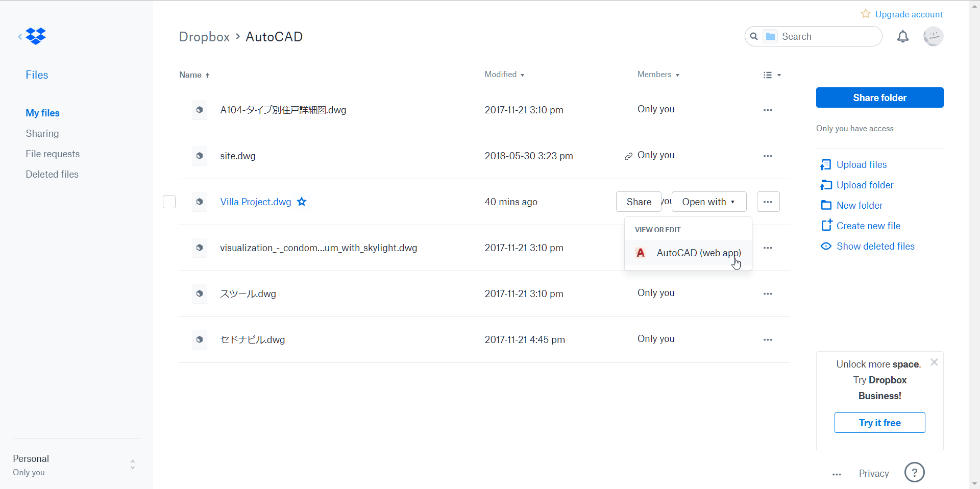Open footer more options ellipsis
Image resolution: width=980 pixels, height=489 pixels.
[837, 474]
